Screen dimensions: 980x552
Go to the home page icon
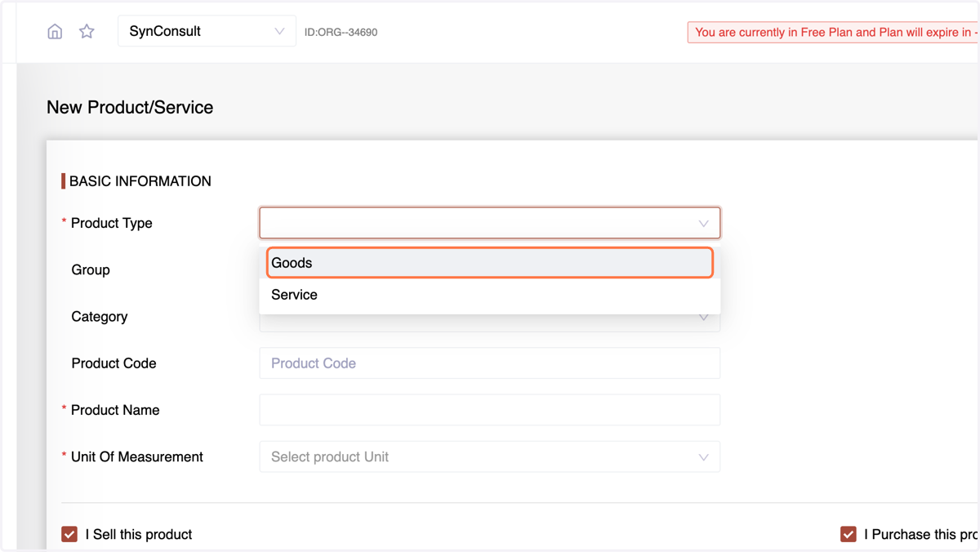coord(55,32)
